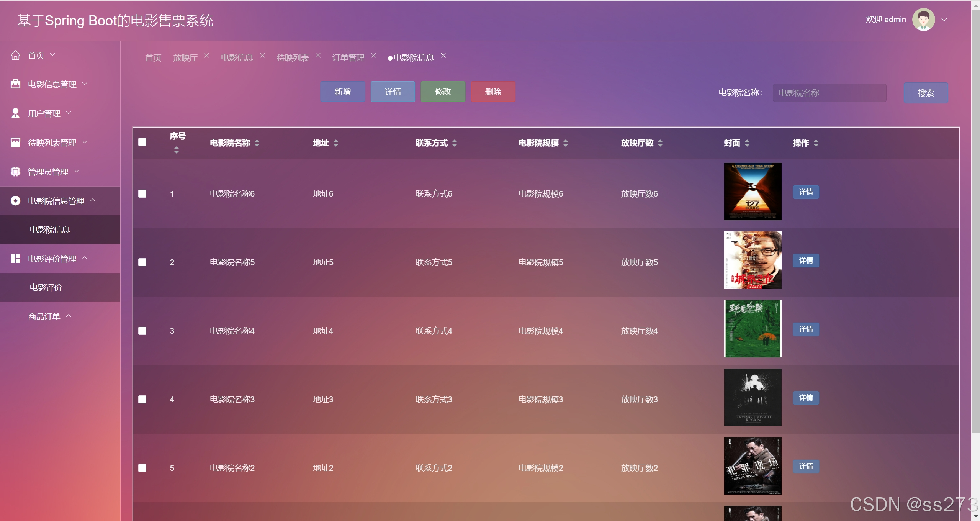This screenshot has height=521, width=980.
Task: Click the home icon in sidebar
Action: [15, 55]
